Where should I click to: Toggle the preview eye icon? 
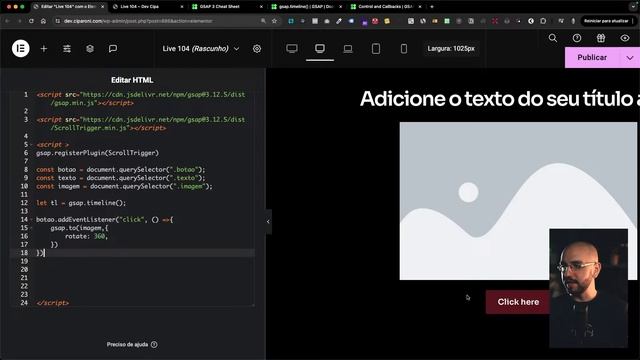(625, 38)
